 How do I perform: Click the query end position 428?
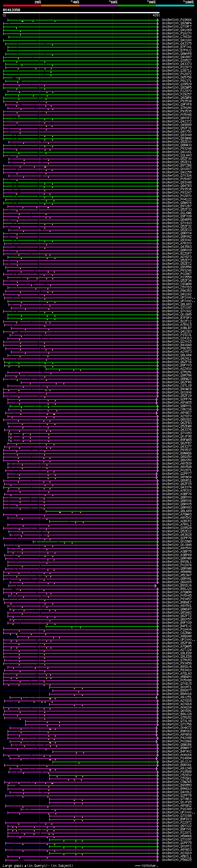pyautogui.click(x=155, y=15)
